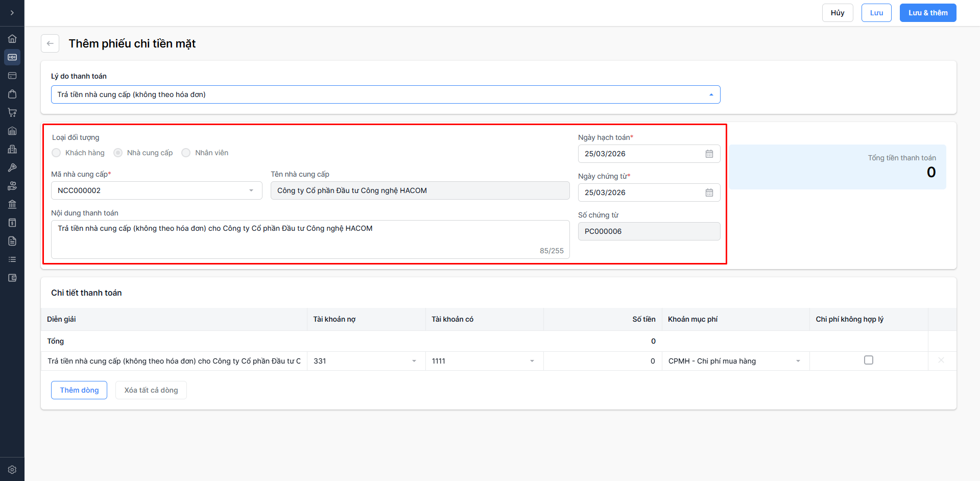Open the Lý do thanh toán dropdown
This screenshot has width=980, height=481.
click(386, 94)
